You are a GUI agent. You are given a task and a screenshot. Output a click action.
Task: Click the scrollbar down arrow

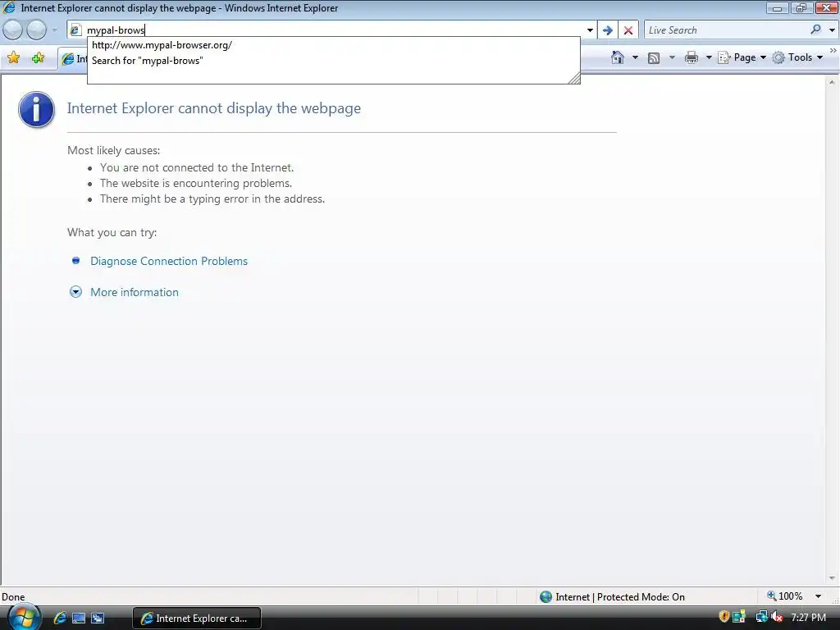[832, 578]
